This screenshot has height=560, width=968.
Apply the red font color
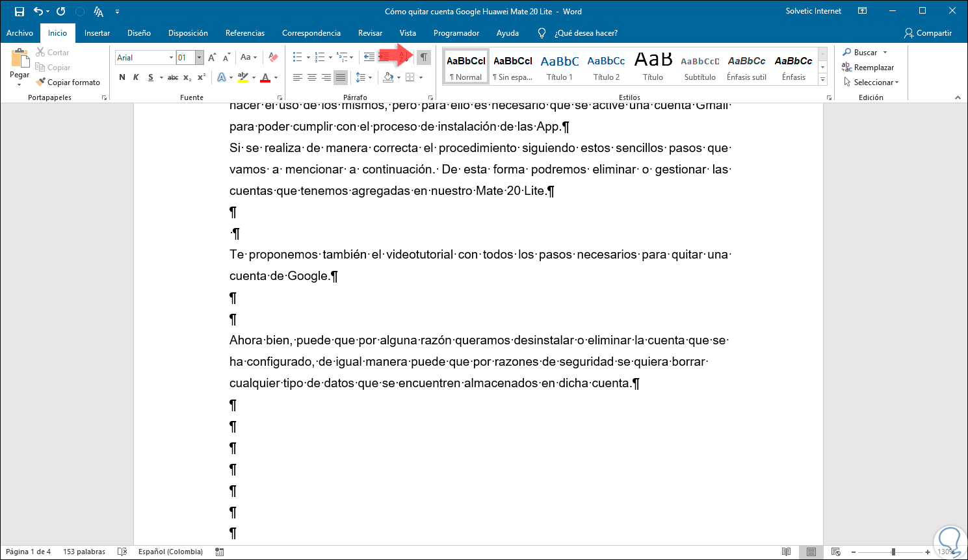[x=265, y=77]
